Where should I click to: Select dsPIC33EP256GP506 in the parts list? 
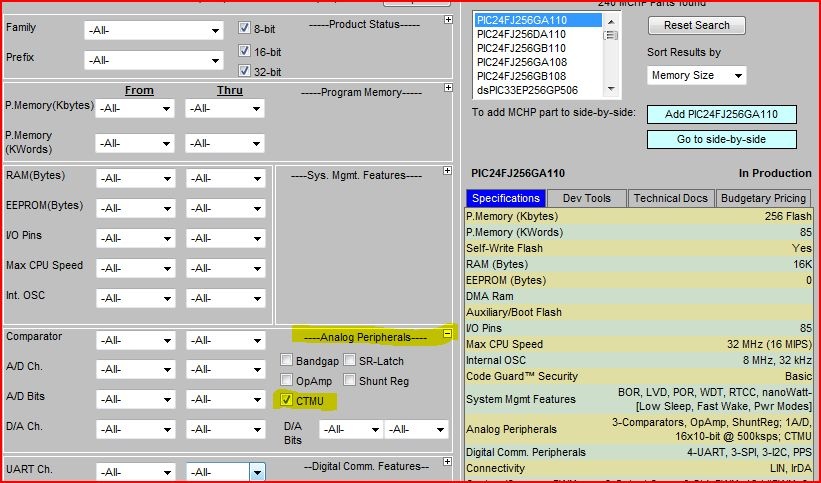click(538, 90)
